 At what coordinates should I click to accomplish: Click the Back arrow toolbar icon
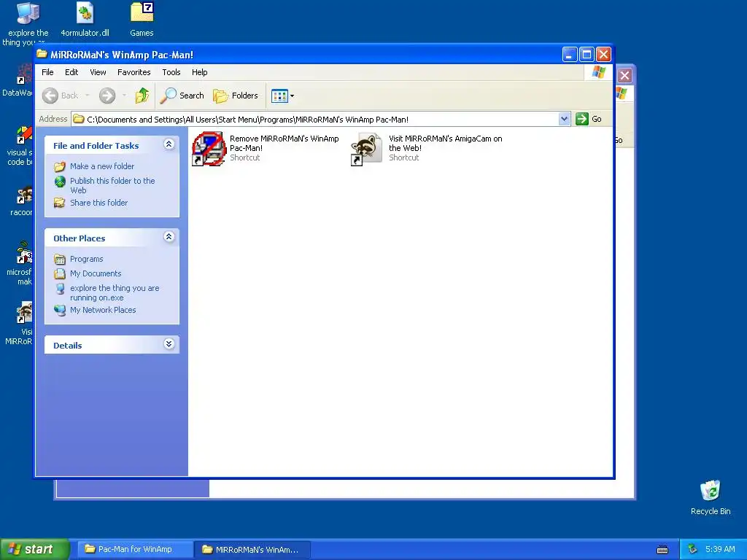coord(50,96)
